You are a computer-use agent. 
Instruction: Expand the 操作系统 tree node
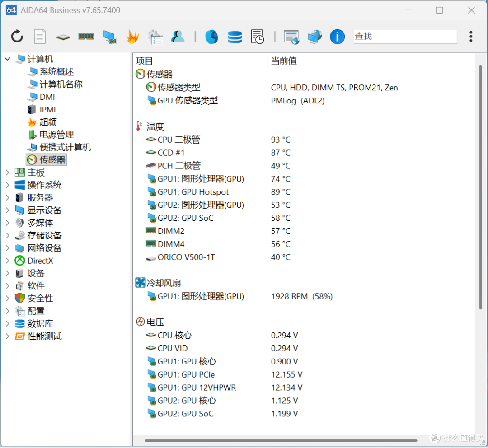tap(8, 185)
